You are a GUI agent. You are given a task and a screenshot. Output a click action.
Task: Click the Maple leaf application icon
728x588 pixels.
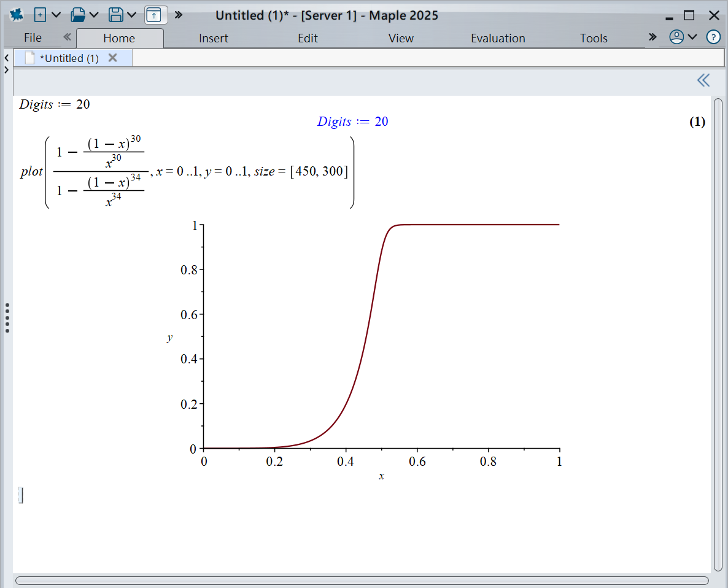(17, 15)
